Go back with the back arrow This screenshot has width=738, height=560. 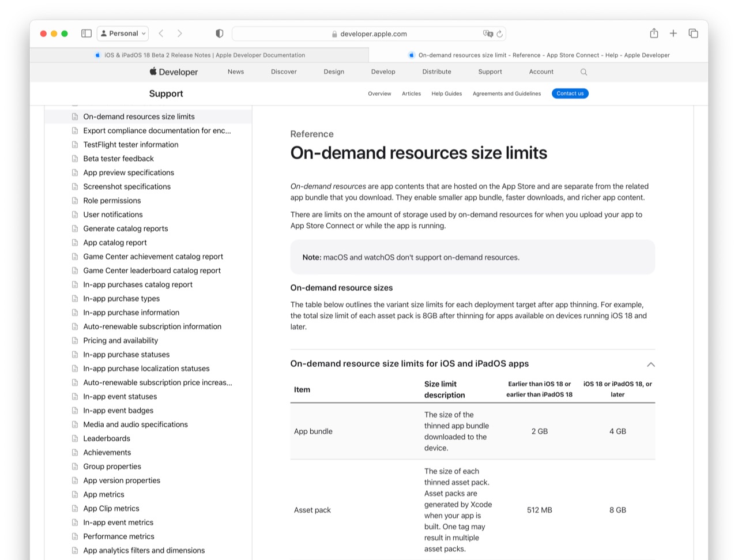click(x=161, y=33)
